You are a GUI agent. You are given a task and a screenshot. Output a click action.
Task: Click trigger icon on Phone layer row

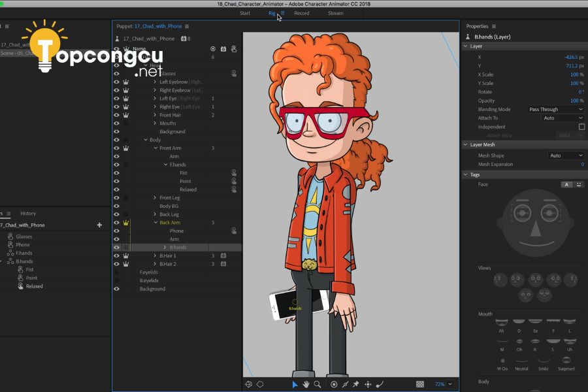[x=234, y=231]
